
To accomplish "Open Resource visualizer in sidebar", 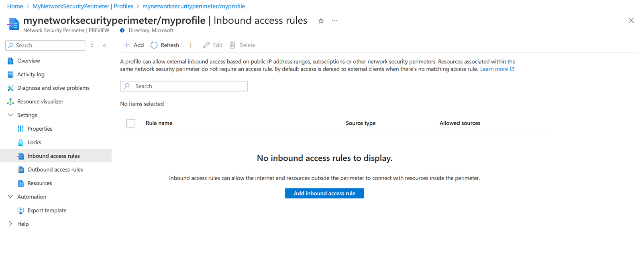I will pos(40,101).
